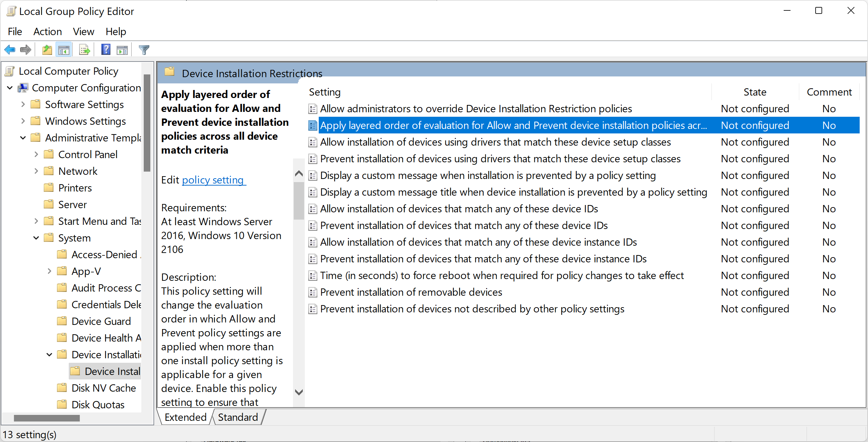
Task: Select the Device Guard tree item
Action: 101,321
